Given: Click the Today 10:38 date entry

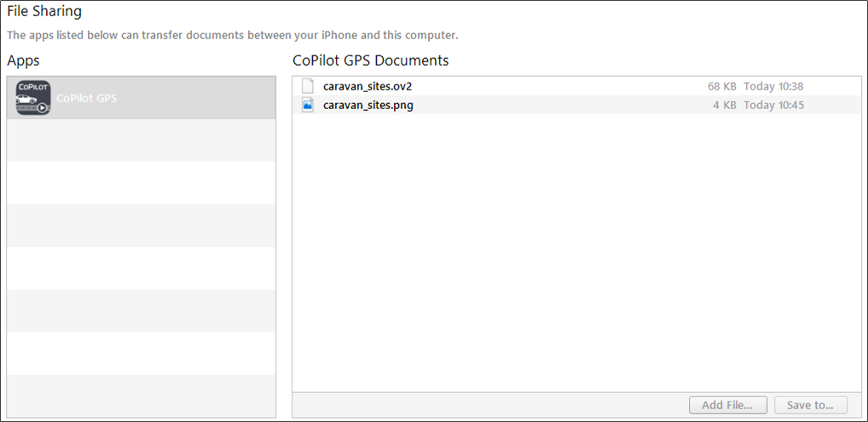Looking at the screenshot, I should pos(773,86).
